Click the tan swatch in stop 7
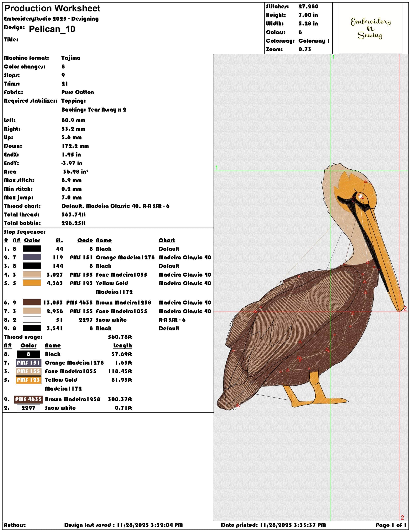411x532 pixels. click(x=32, y=311)
